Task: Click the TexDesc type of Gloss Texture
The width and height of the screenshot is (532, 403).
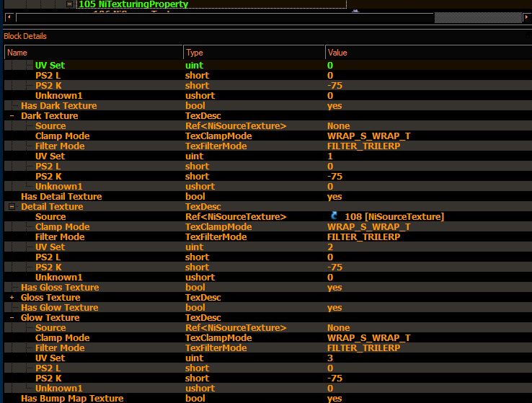Action: (x=203, y=298)
